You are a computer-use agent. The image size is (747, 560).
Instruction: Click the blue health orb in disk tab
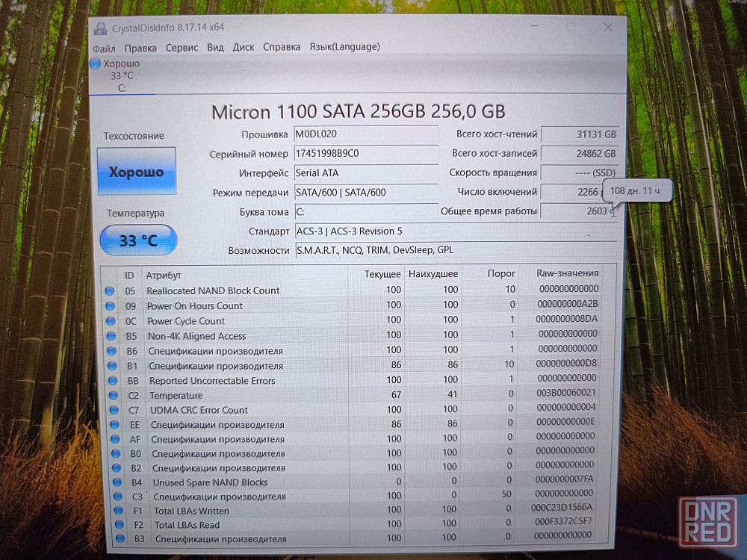pos(95,64)
